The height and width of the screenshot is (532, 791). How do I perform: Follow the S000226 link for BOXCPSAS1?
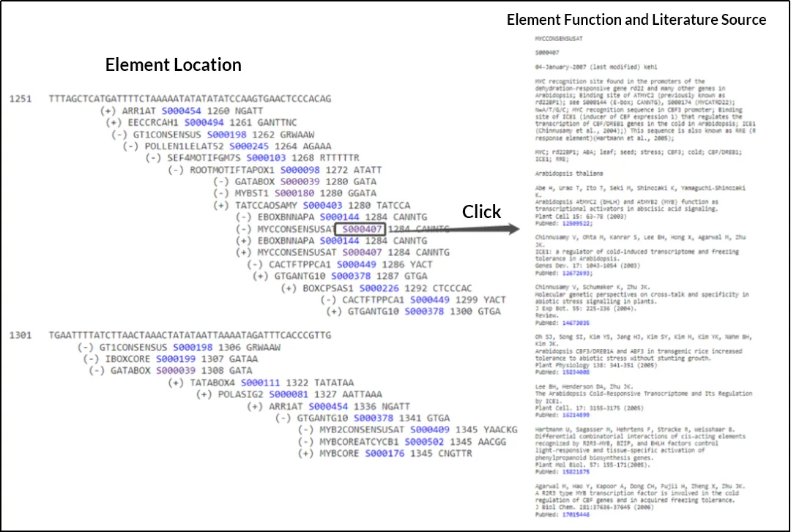coord(379,288)
